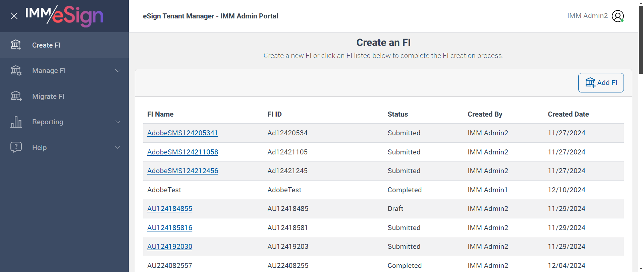Expand the Manage FI chevron

(118, 71)
